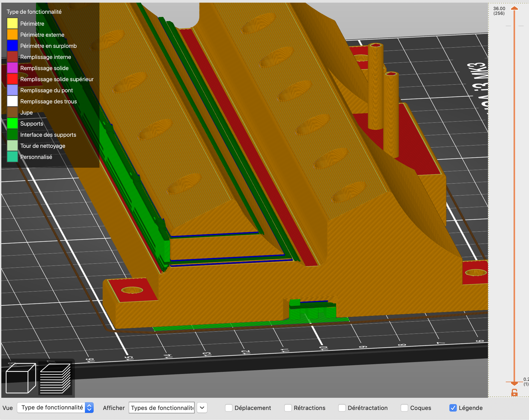
Task: Select the upper layer slider thumb
Action: pyautogui.click(x=514, y=8)
